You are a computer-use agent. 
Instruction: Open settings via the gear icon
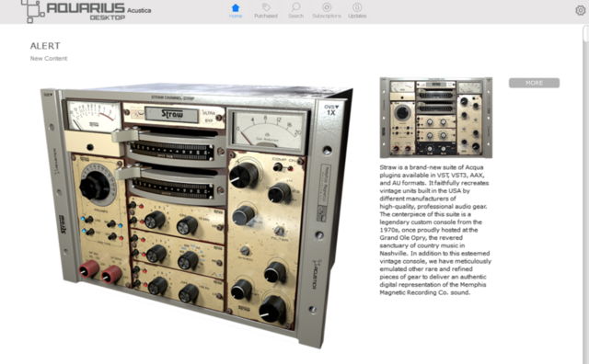[581, 10]
